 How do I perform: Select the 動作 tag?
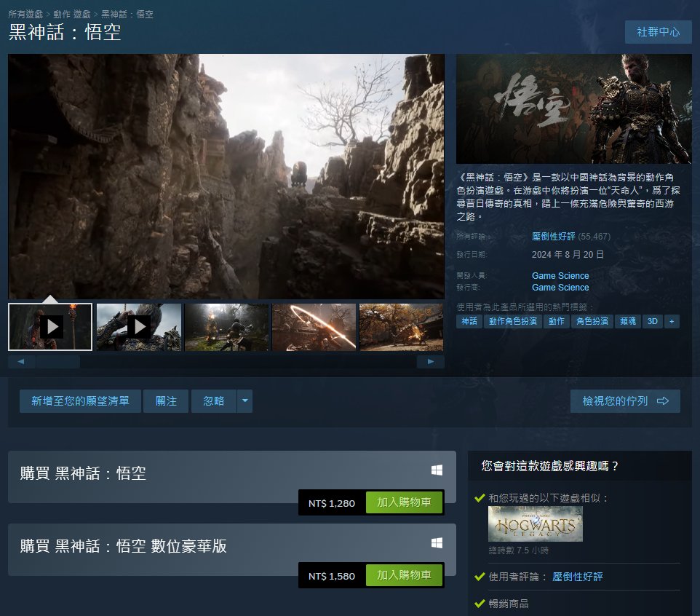coord(556,321)
